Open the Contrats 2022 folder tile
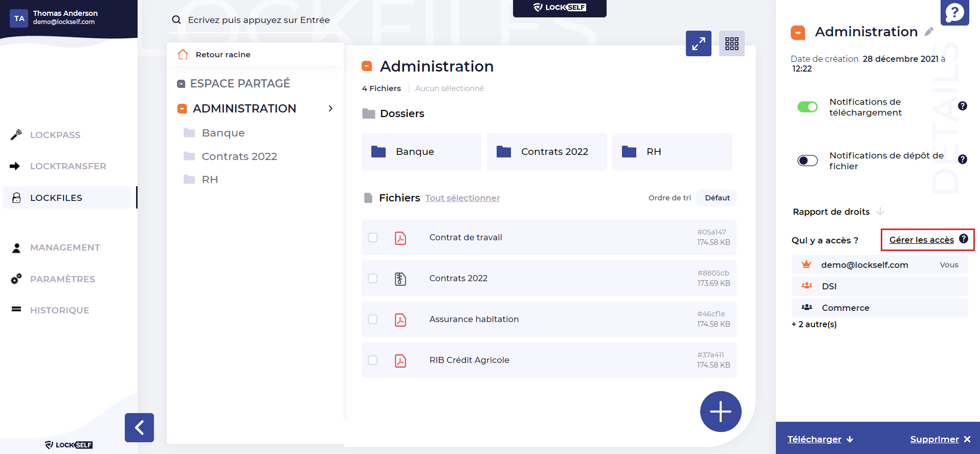Viewport: 980px width, 454px height. 546,152
